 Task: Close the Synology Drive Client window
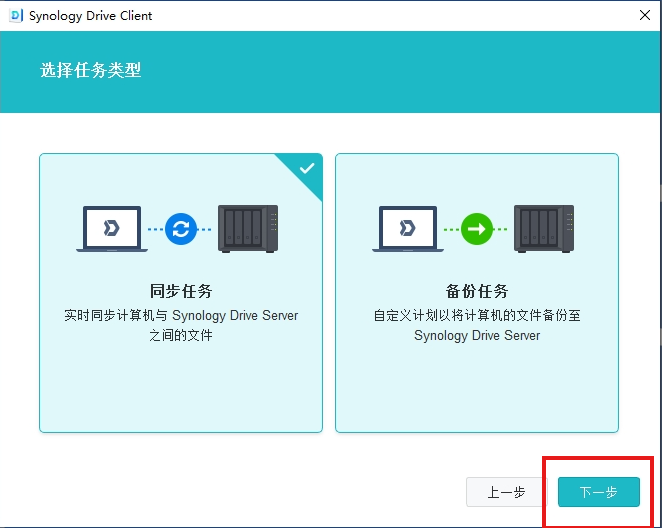coord(644,16)
